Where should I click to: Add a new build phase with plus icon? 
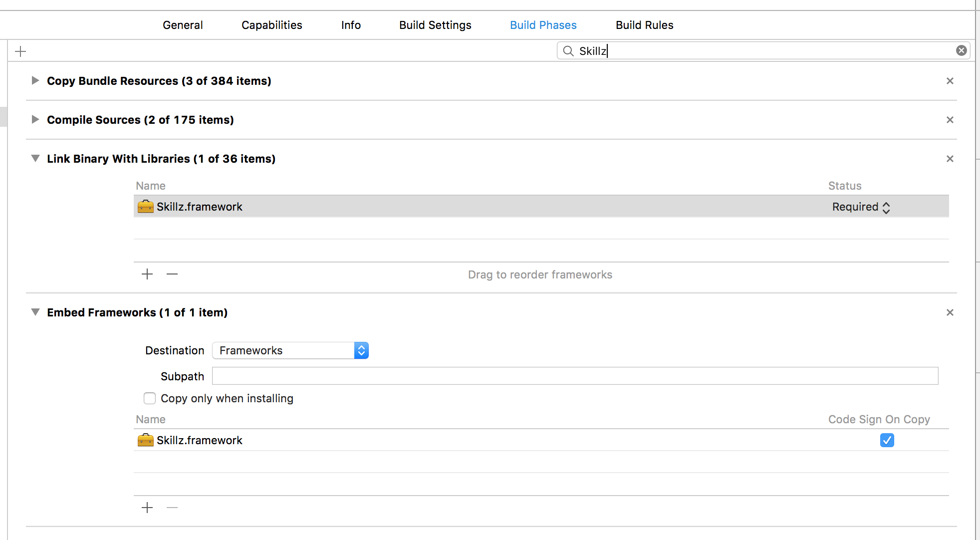click(20, 51)
